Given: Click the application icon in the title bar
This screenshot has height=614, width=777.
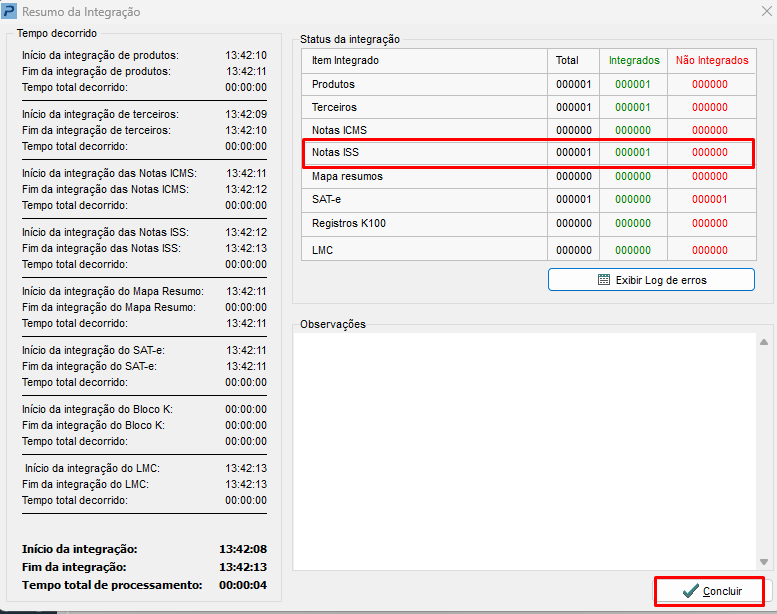Looking at the screenshot, I should (10, 12).
